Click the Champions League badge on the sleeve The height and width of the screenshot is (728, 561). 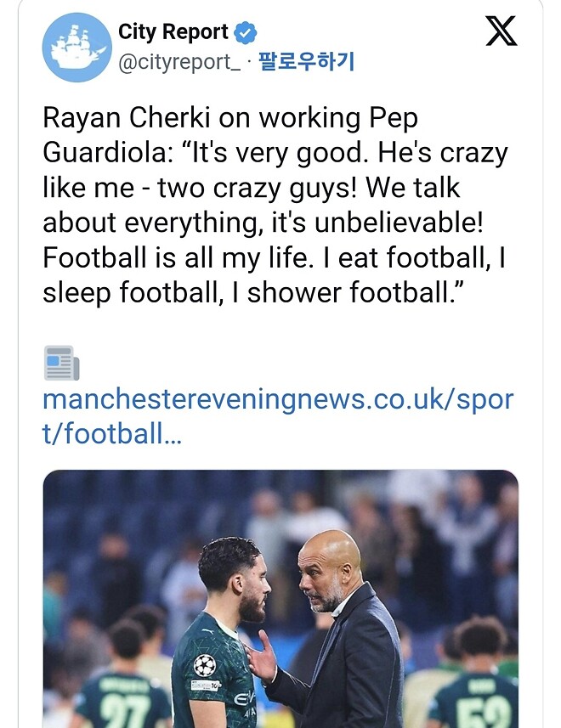(x=204, y=665)
